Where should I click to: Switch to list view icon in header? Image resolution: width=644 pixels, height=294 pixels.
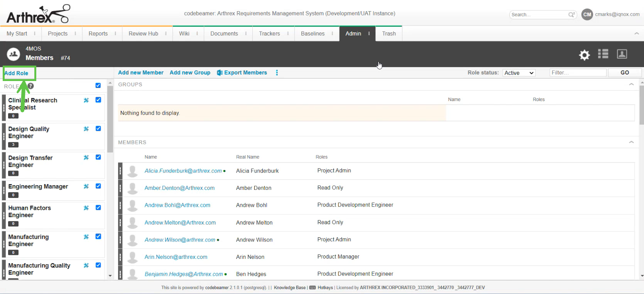[x=603, y=54]
